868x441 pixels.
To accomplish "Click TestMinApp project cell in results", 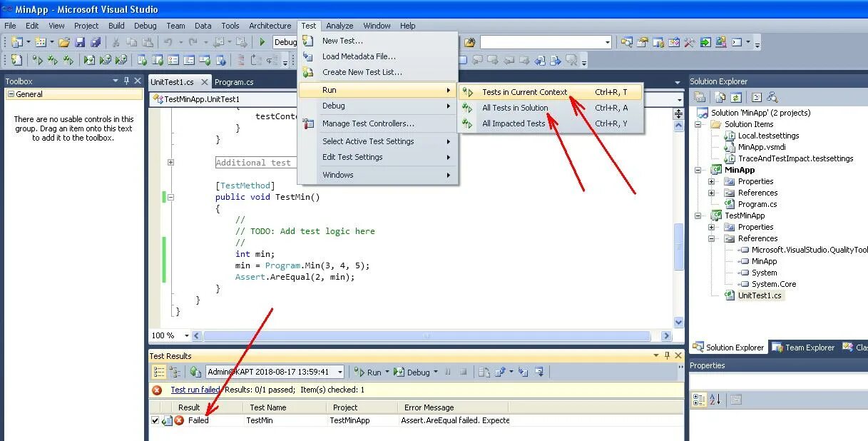I will [x=349, y=421].
